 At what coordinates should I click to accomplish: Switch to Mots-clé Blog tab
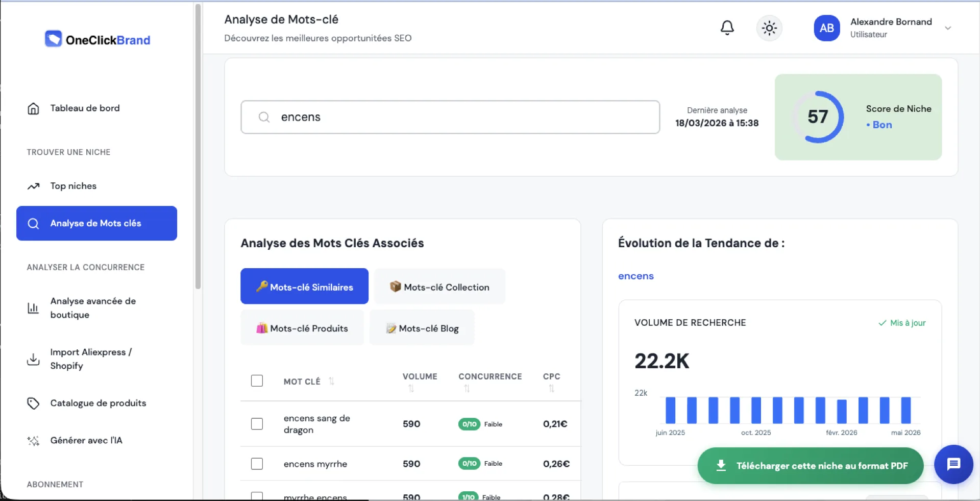(x=422, y=327)
